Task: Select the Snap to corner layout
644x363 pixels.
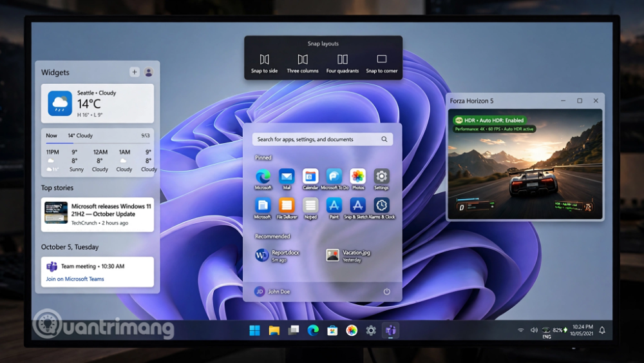Action: 382,64
